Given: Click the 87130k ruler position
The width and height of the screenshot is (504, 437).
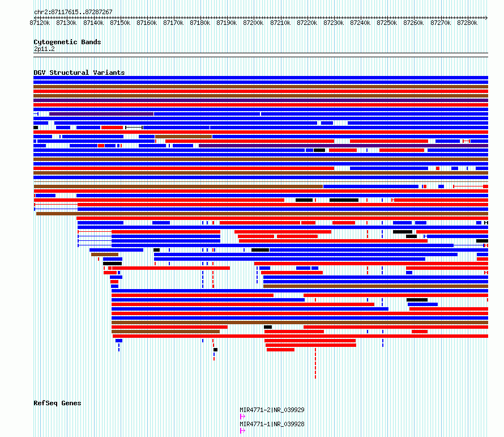Looking at the screenshot, I should click(66, 23).
